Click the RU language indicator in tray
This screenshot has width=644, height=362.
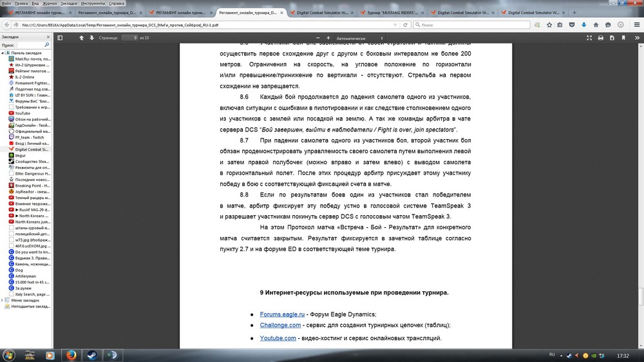point(552,355)
